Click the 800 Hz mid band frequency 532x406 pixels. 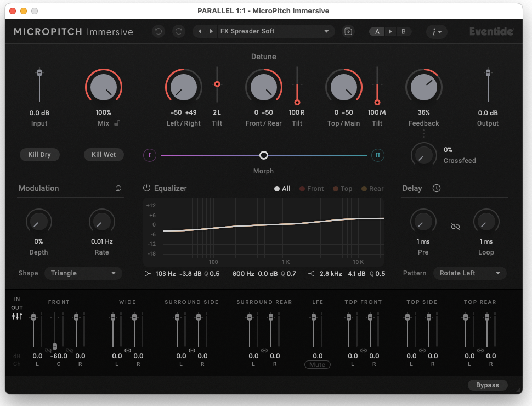pyautogui.click(x=244, y=274)
